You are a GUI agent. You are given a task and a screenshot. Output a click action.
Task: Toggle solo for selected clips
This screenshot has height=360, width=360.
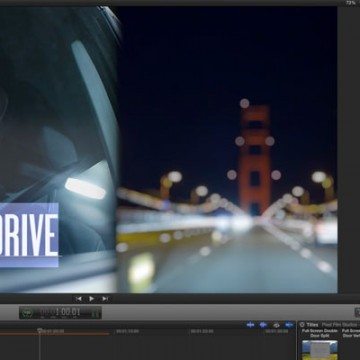276,325
